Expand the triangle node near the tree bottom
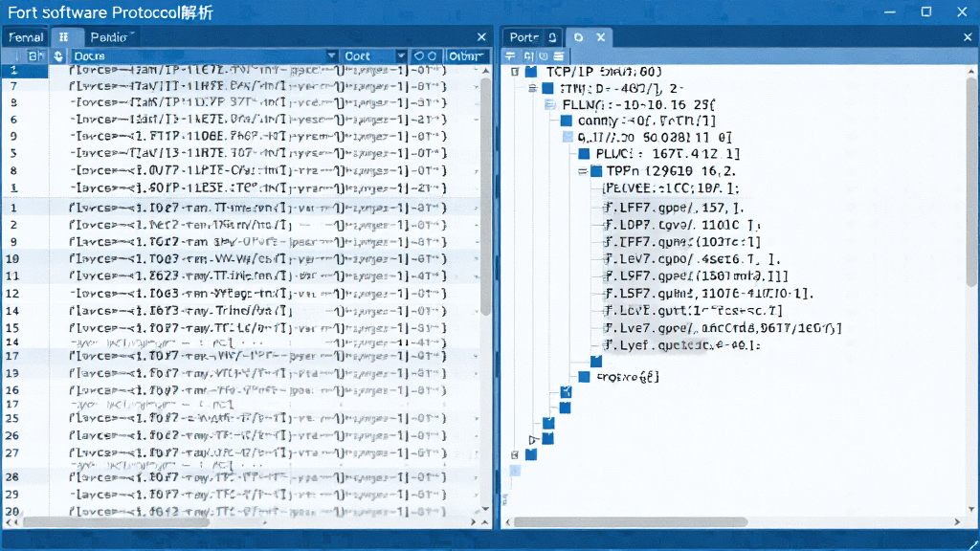This screenshot has width=980, height=551. pos(532,440)
